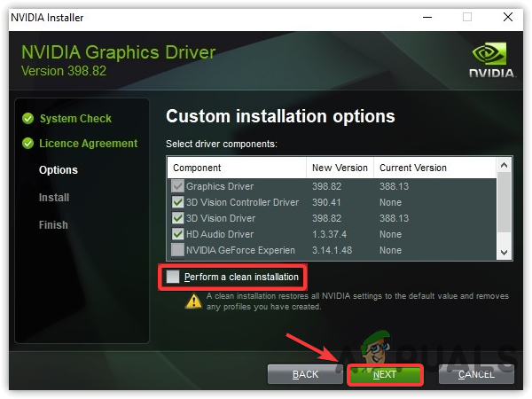Screen dimensions: 532x399
Task: Click the NVIDIA GeForce Experien row label
Action: (240, 250)
